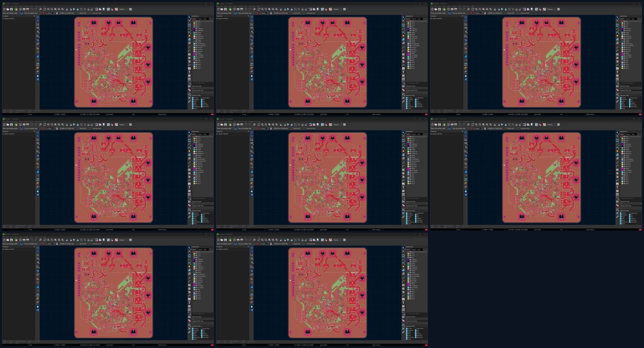Select Add Via tool in top-middle window
The height and width of the screenshot is (348, 644).
[x=403, y=35]
